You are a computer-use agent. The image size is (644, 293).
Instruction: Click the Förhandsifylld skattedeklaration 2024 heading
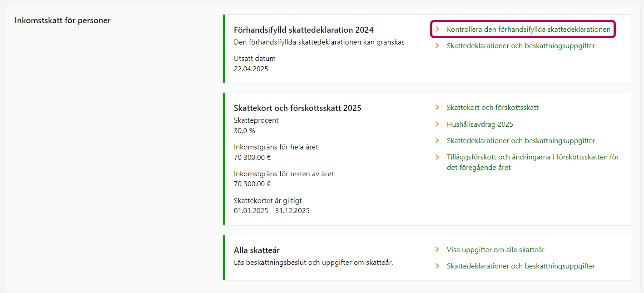(x=303, y=30)
